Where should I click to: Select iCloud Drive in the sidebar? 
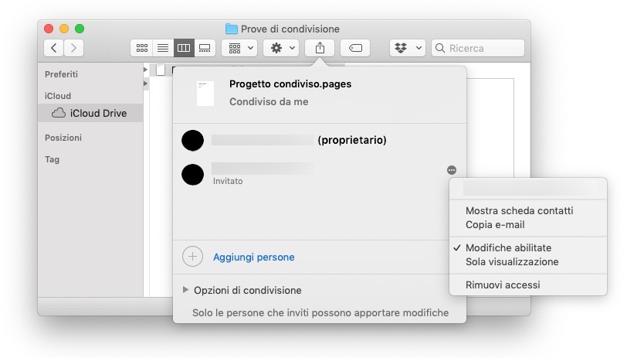pyautogui.click(x=90, y=113)
